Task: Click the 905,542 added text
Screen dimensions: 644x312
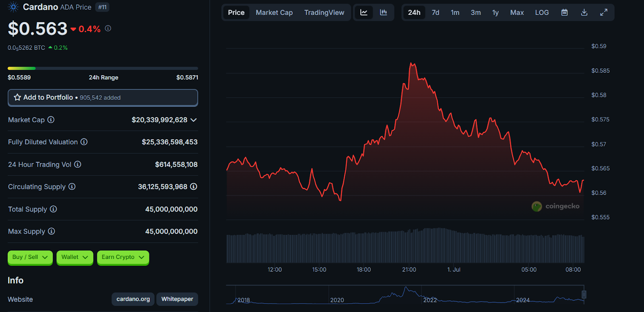Action: [x=100, y=98]
